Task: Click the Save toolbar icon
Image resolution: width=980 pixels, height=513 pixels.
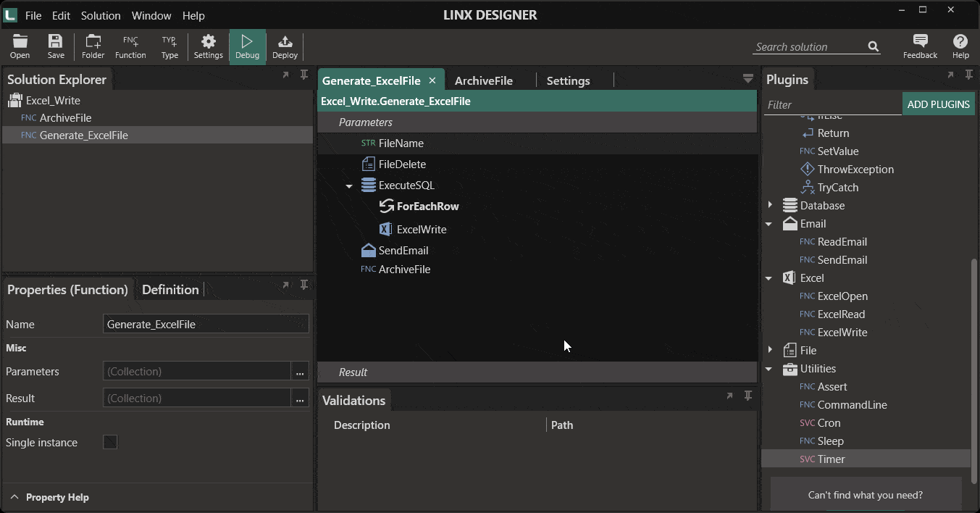Action: point(56,46)
